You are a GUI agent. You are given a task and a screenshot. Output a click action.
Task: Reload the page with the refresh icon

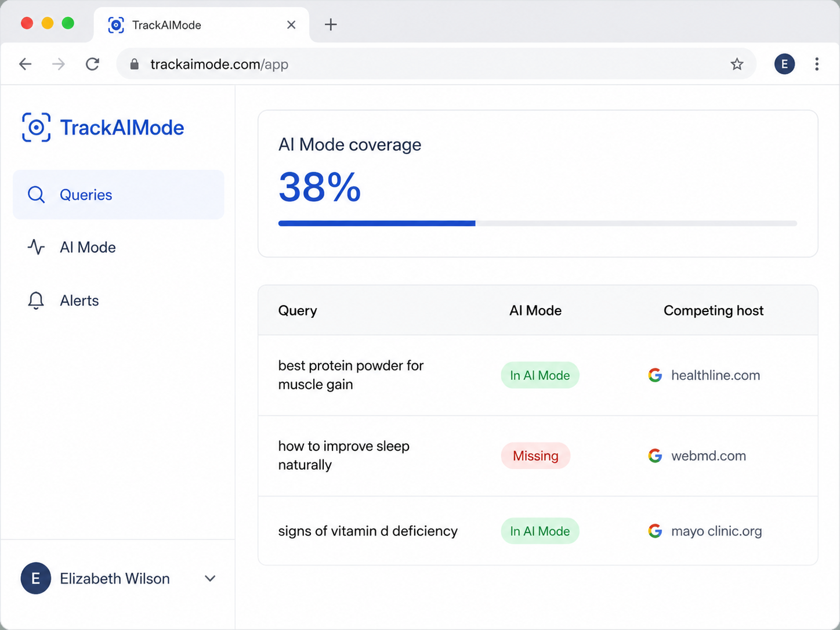[x=92, y=64]
